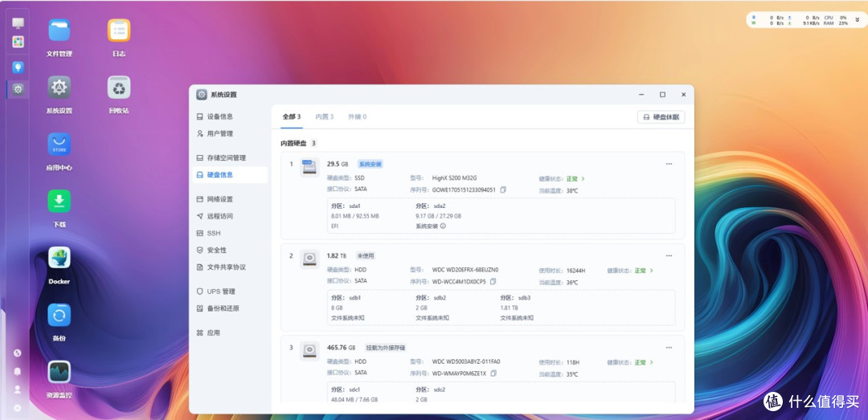This screenshot has width=868, height=420.
Task: Click model text WDC WD20EFRX-68EUZN0
Action: 465,270
